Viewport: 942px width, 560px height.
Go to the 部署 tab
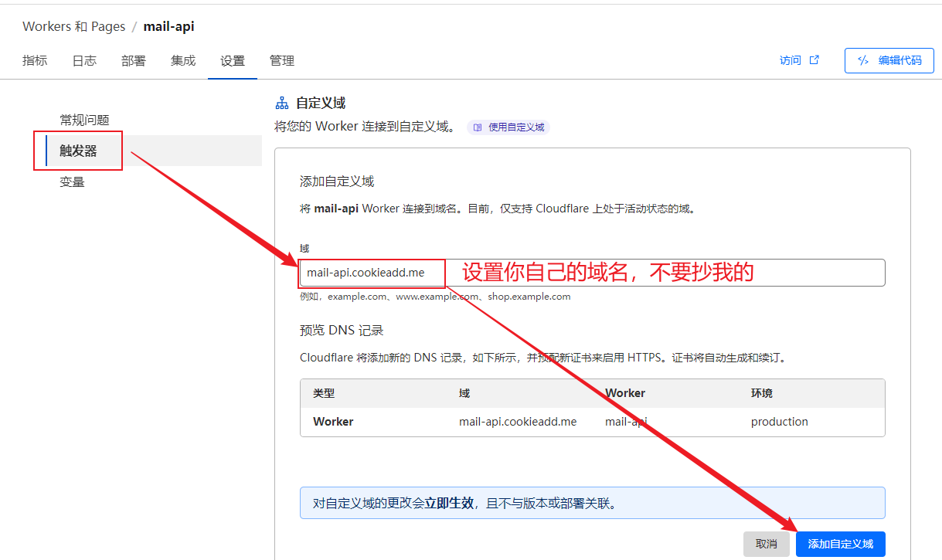tap(134, 61)
